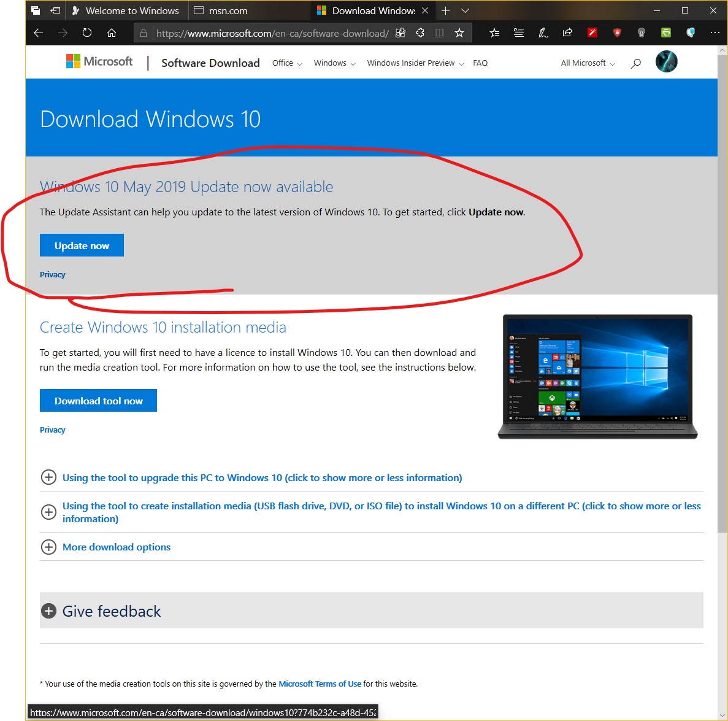Click the blue mouse extension icon

[691, 33]
